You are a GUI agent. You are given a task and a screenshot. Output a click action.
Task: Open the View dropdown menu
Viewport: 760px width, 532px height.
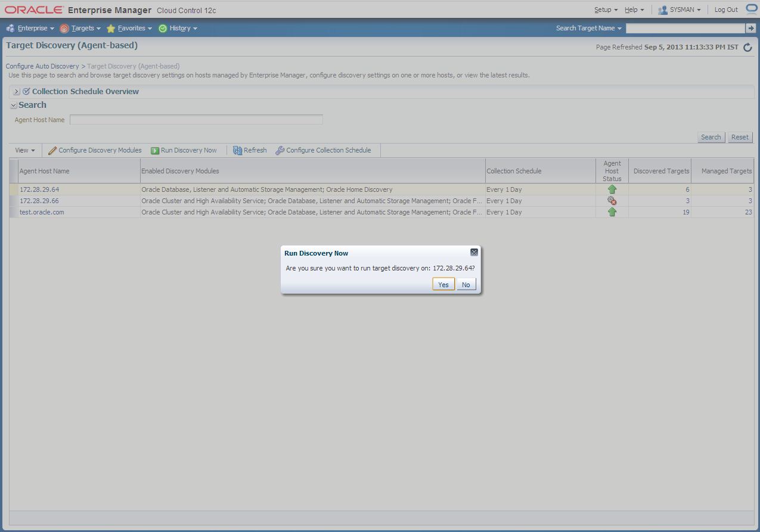coord(25,150)
